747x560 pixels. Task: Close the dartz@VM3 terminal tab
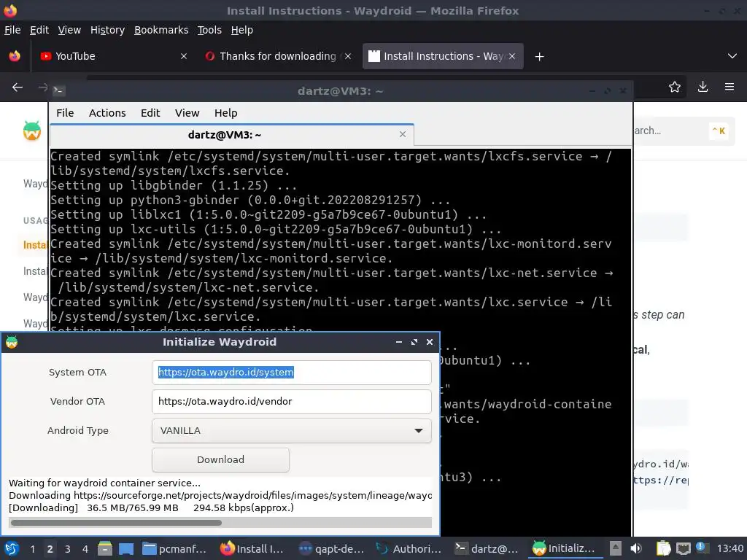(x=403, y=134)
